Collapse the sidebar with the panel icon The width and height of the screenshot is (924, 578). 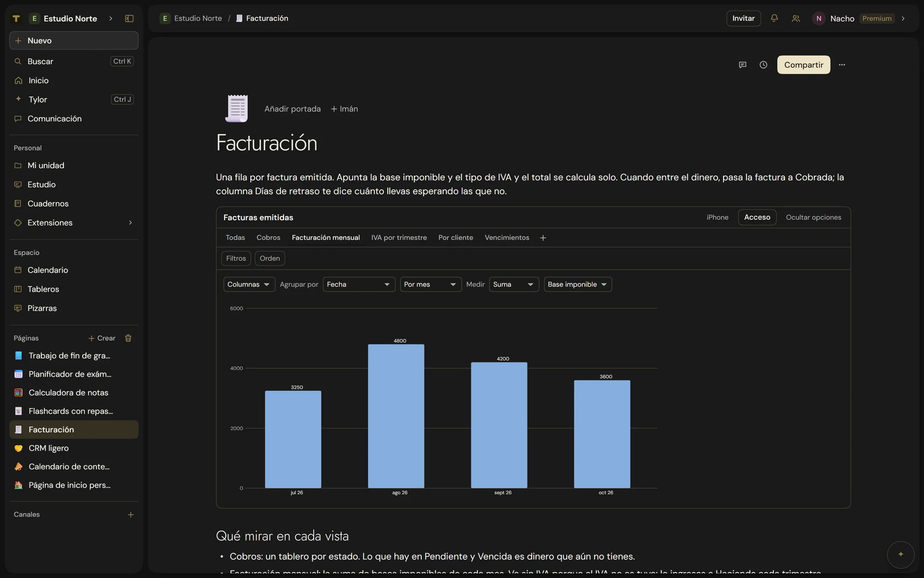[x=129, y=18]
